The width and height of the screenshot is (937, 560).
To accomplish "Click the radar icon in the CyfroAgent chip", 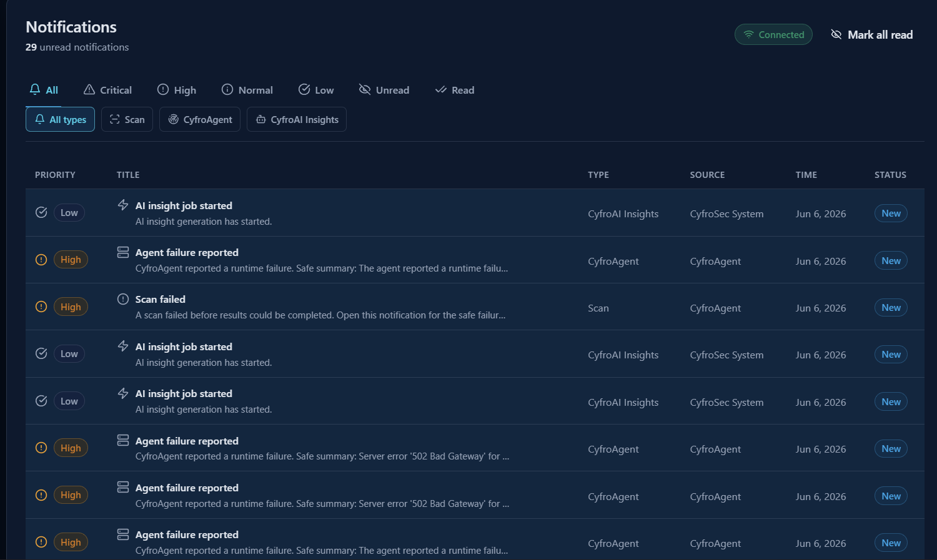I will click(174, 119).
